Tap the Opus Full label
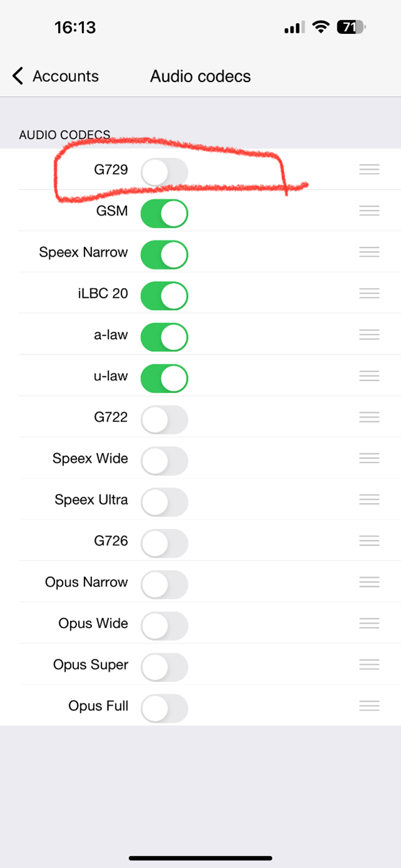Viewport: 401px width, 868px height. [98, 706]
